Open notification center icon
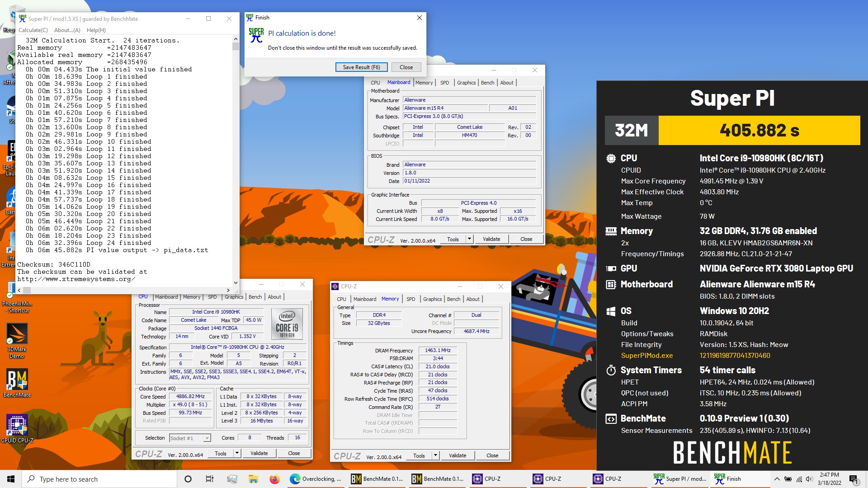Image resolution: width=868 pixels, height=488 pixels. tap(854, 479)
